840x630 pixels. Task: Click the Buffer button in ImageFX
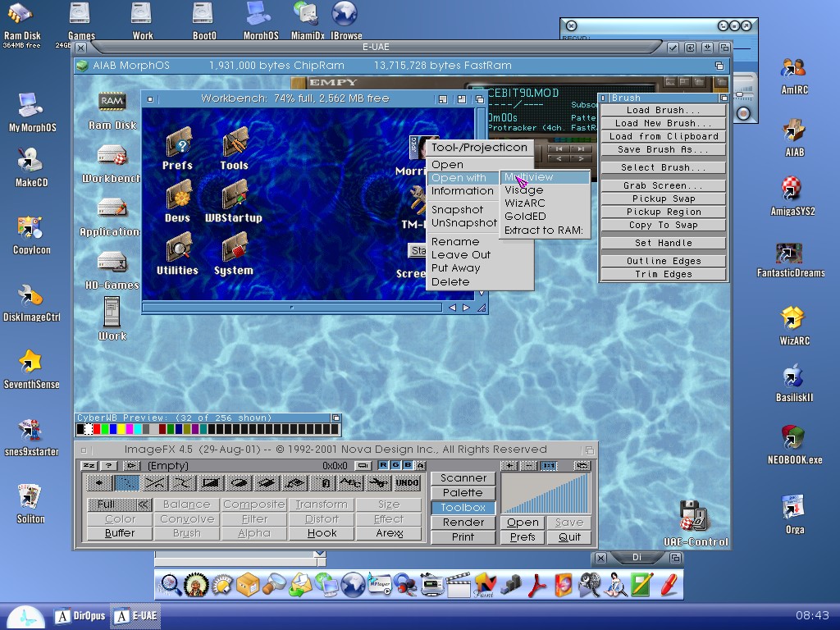tap(120, 533)
